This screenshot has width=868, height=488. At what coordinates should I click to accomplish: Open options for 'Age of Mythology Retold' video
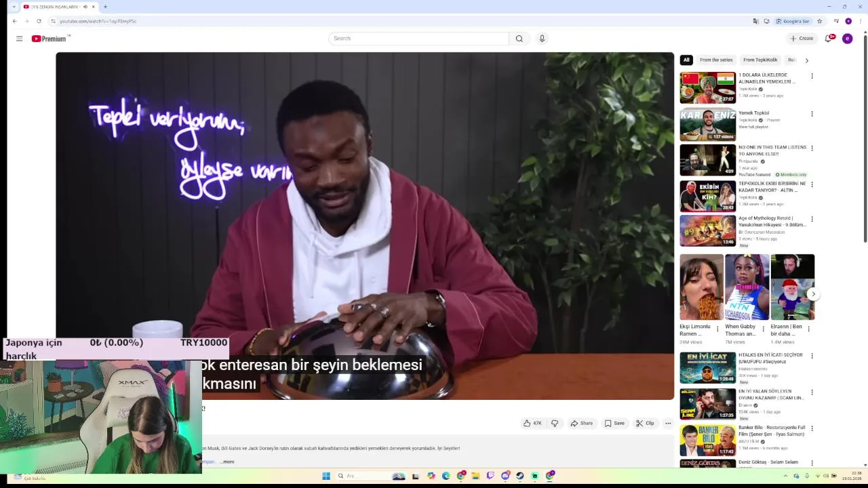point(812,220)
